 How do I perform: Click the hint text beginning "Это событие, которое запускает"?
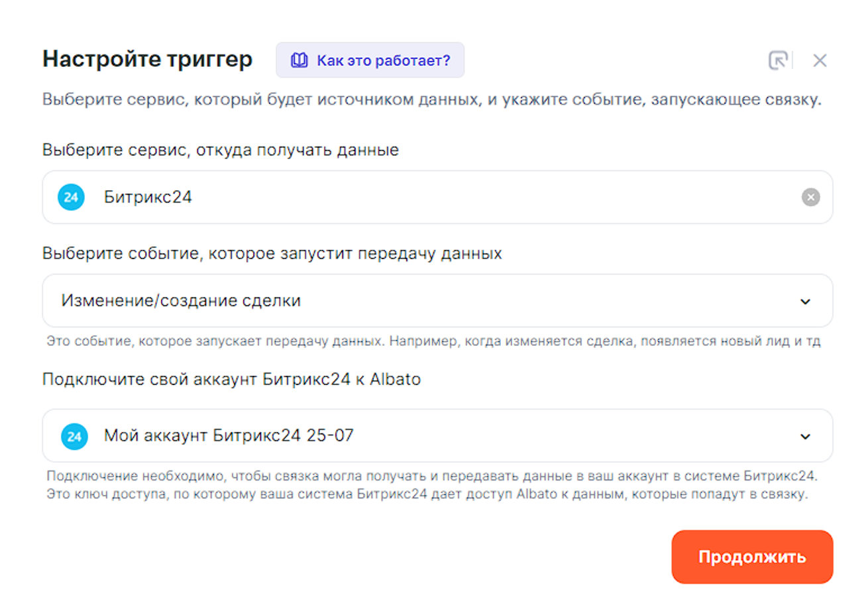(433, 341)
